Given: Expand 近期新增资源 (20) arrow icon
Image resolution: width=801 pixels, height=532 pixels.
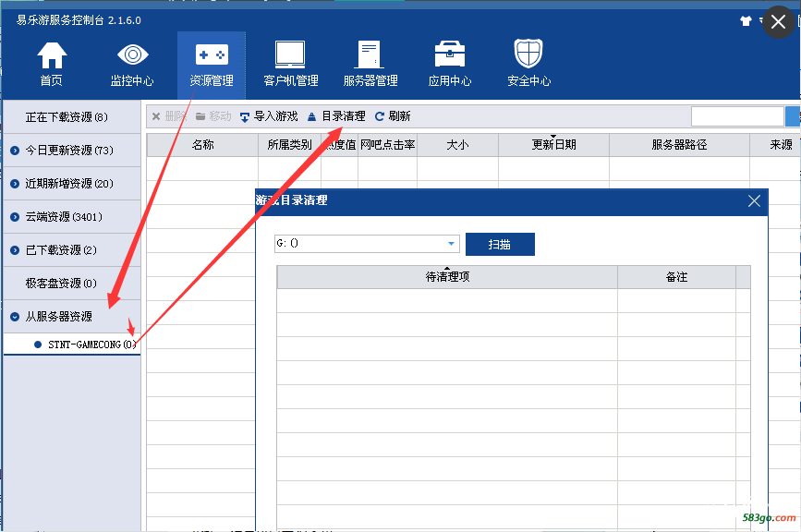Looking at the screenshot, I should pyautogui.click(x=15, y=184).
